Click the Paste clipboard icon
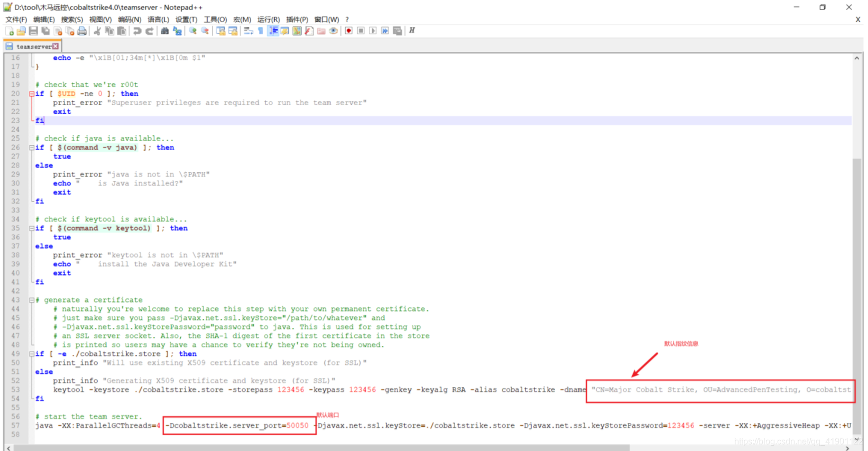The image size is (868, 451). pos(122,31)
